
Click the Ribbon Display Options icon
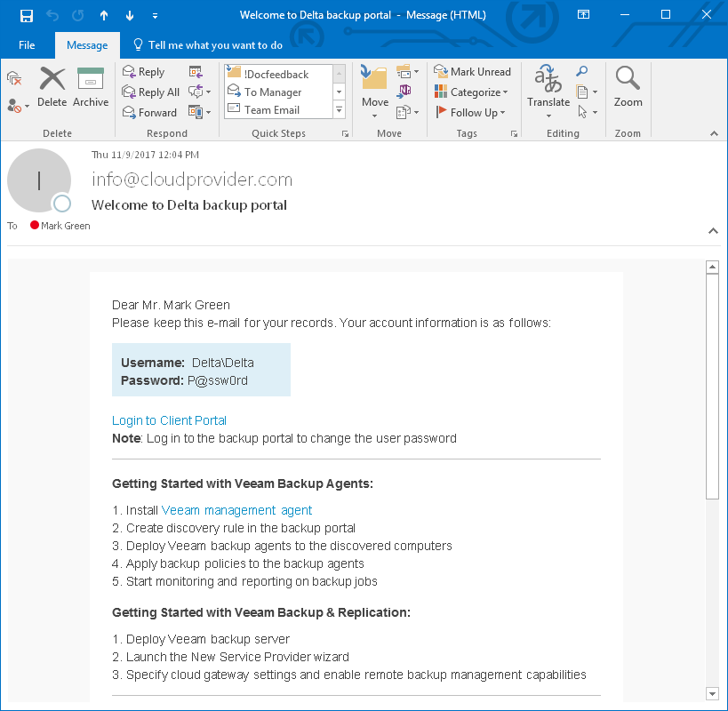(584, 14)
